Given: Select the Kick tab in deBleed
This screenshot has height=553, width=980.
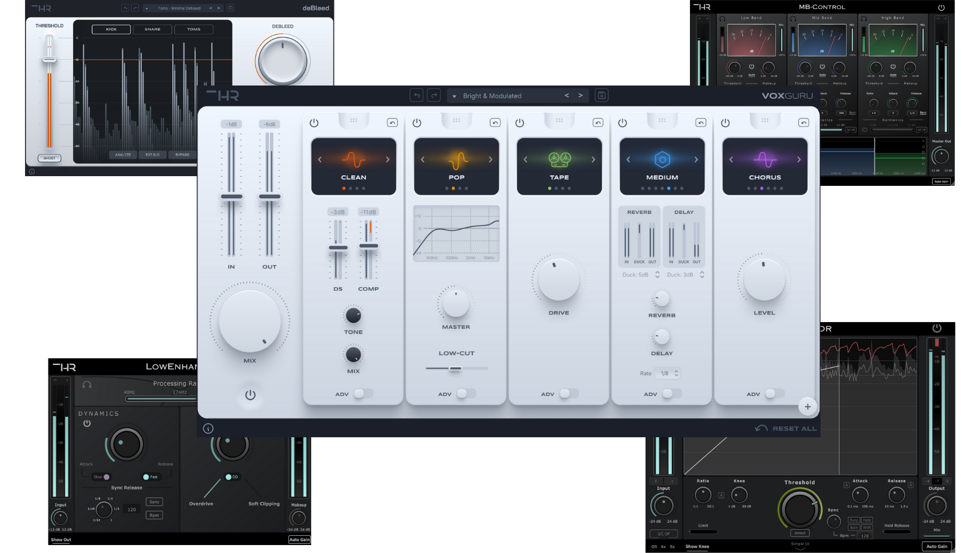Looking at the screenshot, I should click(111, 29).
